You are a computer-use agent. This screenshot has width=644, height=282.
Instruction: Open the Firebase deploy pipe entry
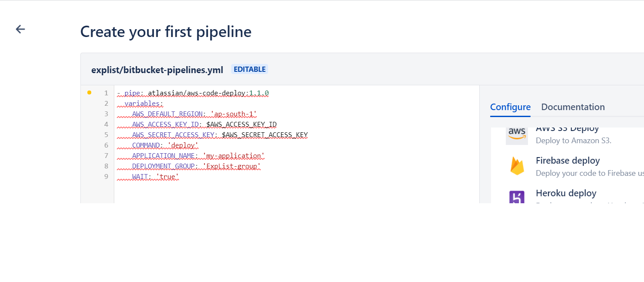click(x=568, y=161)
